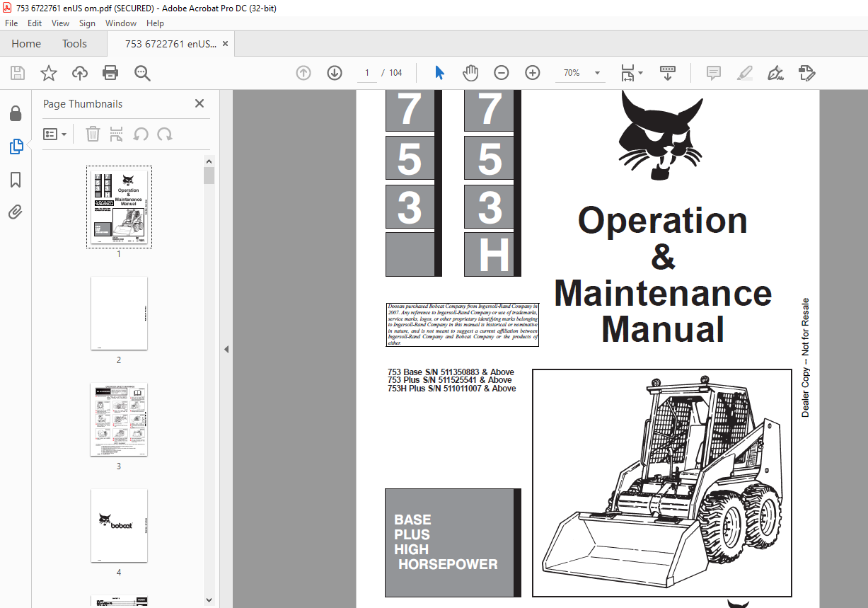Open the thumbnail options menu
The height and width of the screenshot is (608, 868).
pos(54,134)
